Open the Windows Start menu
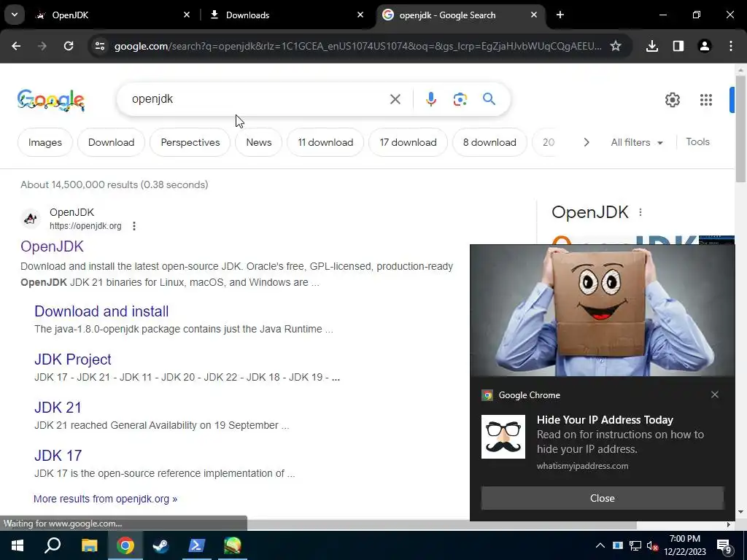 point(18,545)
